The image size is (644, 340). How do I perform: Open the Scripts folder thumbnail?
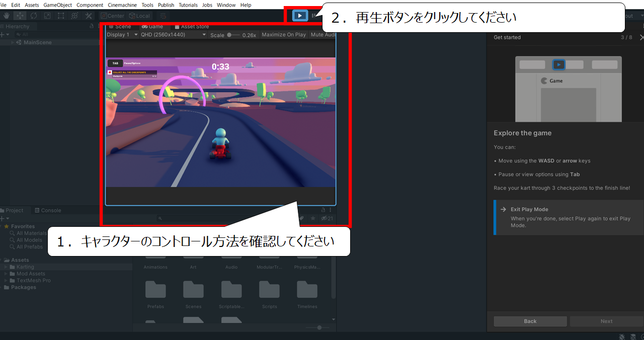pos(269,289)
